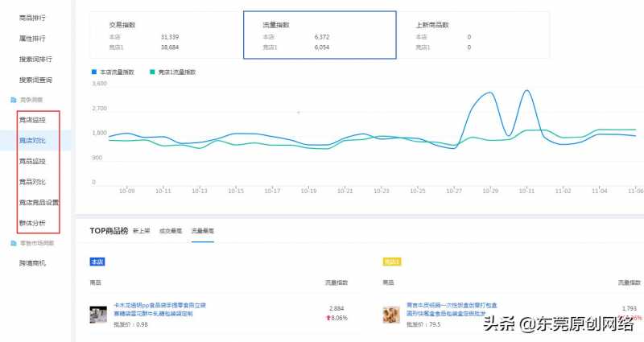
Task: Open 竞店竞品设置 settings page
Action: [x=39, y=203]
